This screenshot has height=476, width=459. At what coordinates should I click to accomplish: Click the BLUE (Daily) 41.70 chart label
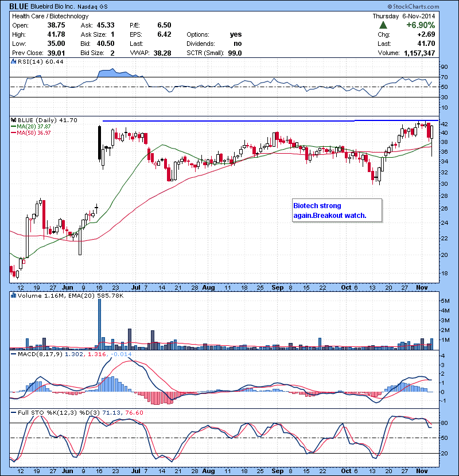pyautogui.click(x=48, y=120)
